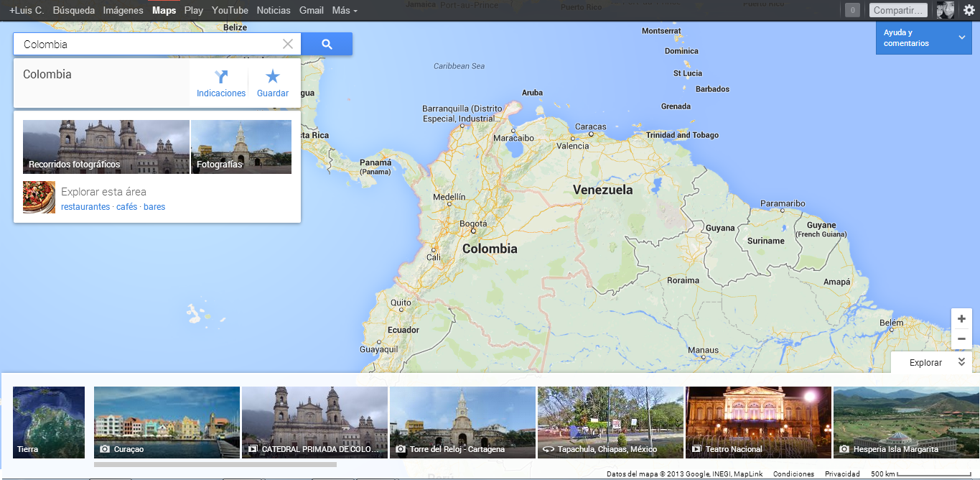Click the carousel horizontal scrollbar

[215, 464]
